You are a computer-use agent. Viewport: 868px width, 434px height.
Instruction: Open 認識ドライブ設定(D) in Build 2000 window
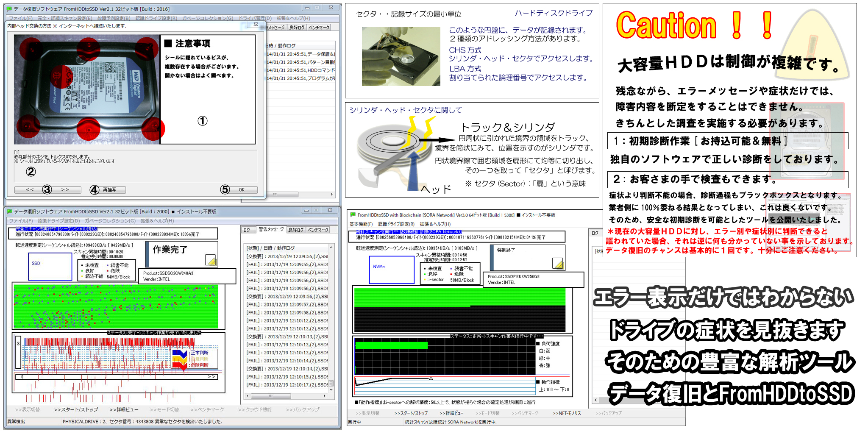pos(59,221)
